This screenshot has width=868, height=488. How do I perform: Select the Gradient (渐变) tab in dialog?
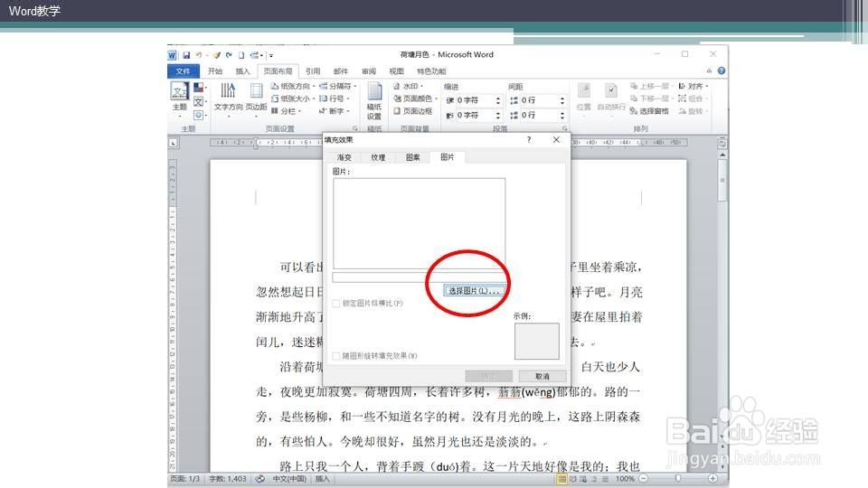tap(344, 157)
